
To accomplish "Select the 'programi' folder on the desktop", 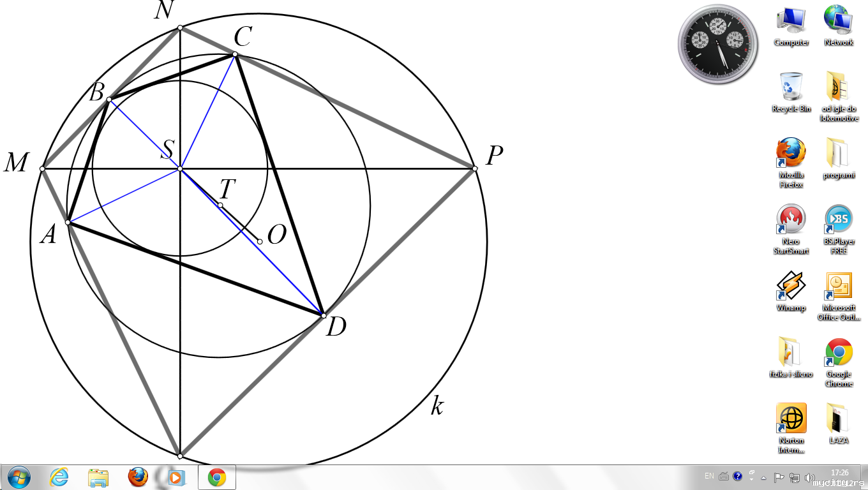I will pos(839,158).
